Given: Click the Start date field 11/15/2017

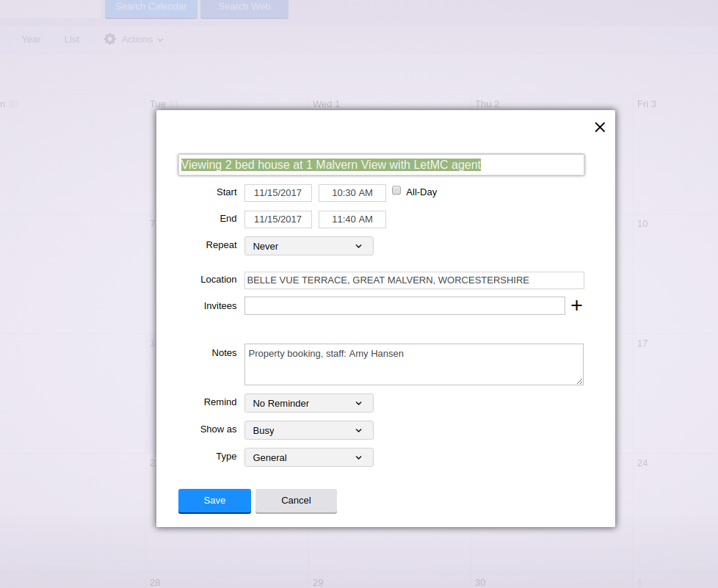Looking at the screenshot, I should point(278,193).
